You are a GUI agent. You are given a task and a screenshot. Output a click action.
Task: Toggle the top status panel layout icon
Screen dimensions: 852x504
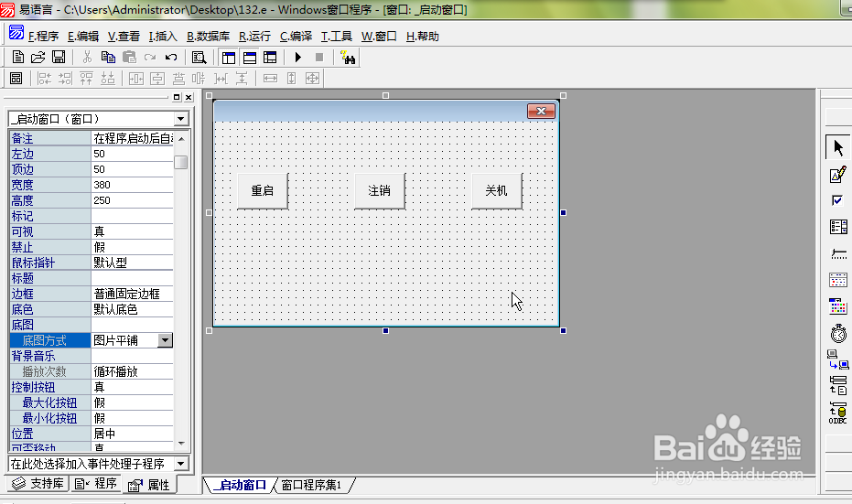(x=250, y=57)
